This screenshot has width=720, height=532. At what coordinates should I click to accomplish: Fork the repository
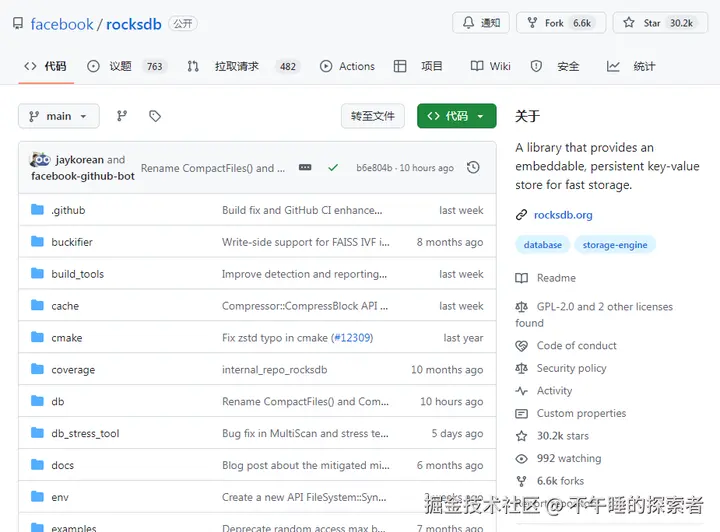pos(561,23)
